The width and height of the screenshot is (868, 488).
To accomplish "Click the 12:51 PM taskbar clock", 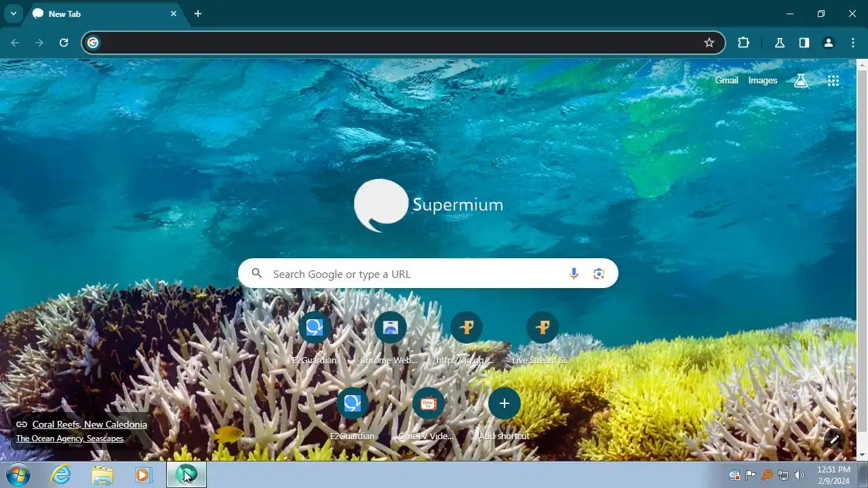I will tap(833, 474).
